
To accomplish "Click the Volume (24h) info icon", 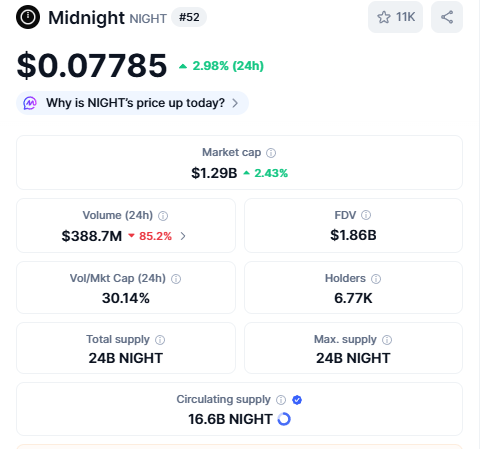I will (163, 216).
